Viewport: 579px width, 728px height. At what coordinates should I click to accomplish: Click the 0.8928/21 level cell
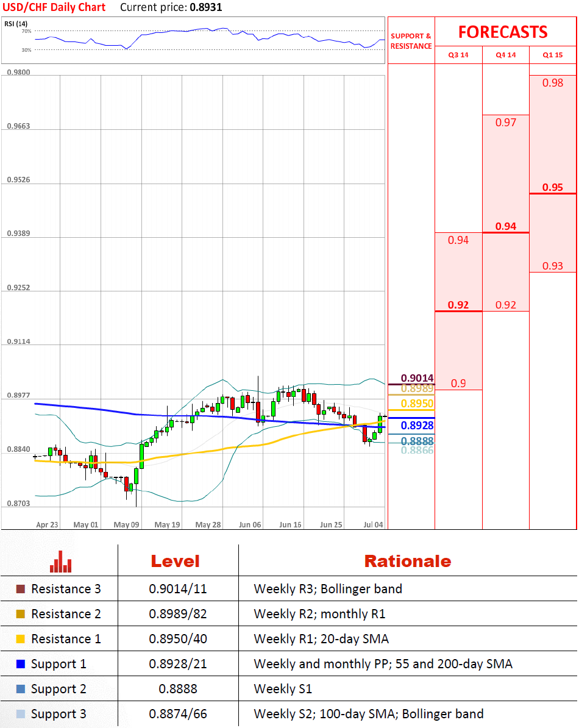click(x=178, y=664)
